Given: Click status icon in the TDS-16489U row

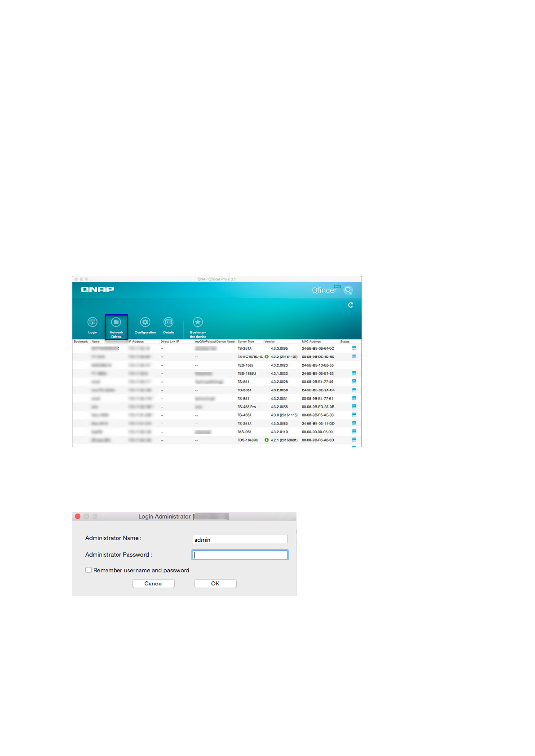Looking at the screenshot, I should click(x=354, y=440).
